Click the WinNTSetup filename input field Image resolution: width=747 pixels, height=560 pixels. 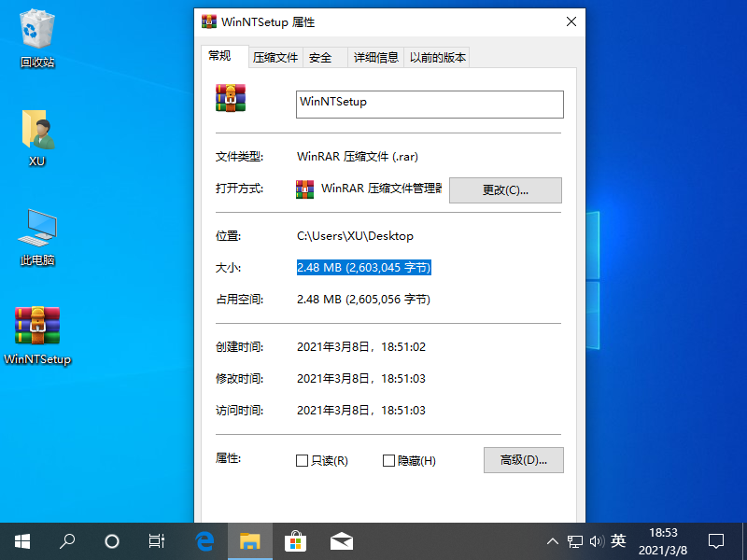[x=430, y=105]
